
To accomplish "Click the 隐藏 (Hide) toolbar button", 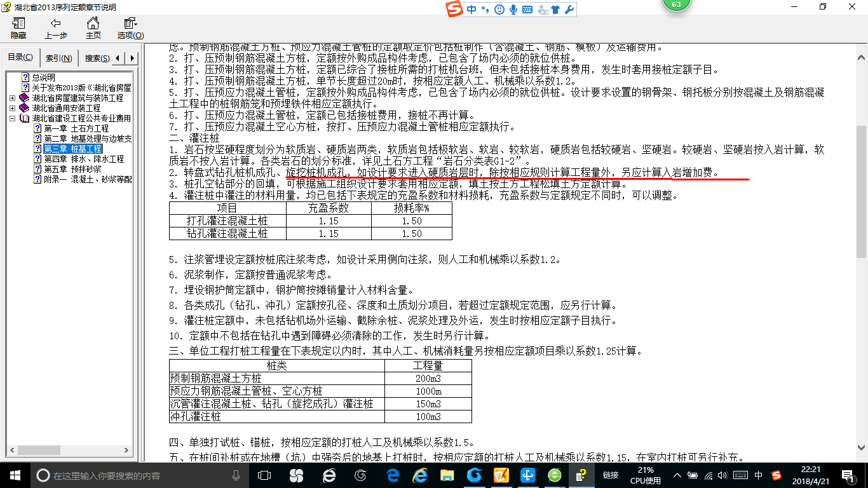I will coord(18,29).
